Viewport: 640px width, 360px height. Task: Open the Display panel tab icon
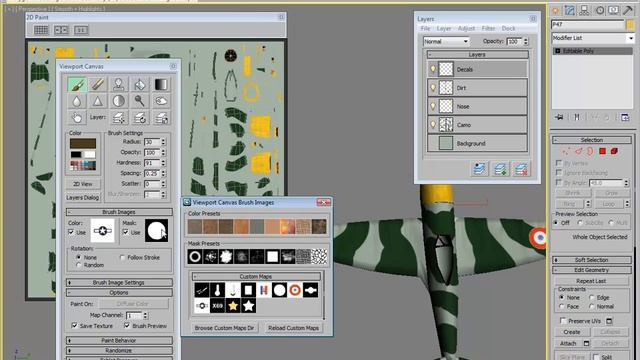click(613, 10)
